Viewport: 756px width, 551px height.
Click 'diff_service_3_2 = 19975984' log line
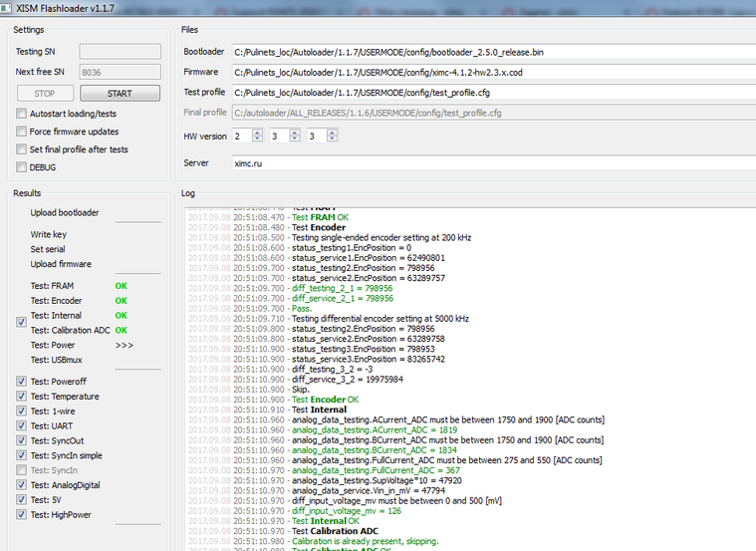point(348,380)
